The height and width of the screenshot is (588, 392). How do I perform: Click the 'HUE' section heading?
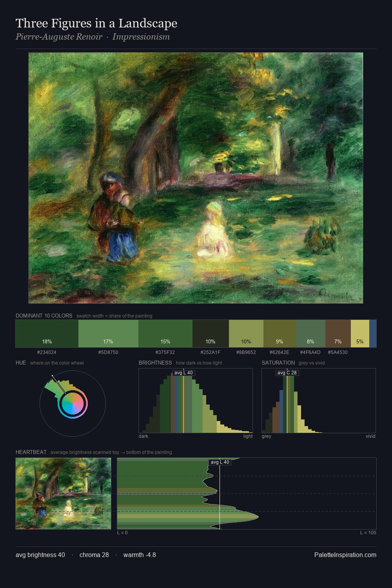(x=21, y=363)
